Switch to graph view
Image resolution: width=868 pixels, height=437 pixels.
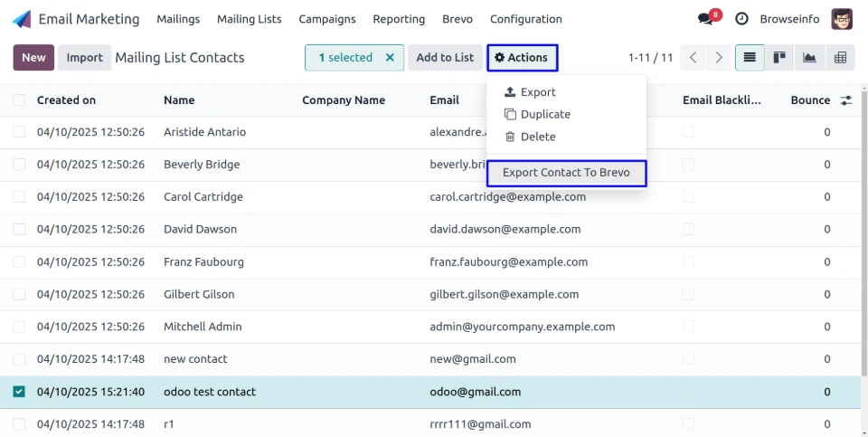tap(809, 58)
